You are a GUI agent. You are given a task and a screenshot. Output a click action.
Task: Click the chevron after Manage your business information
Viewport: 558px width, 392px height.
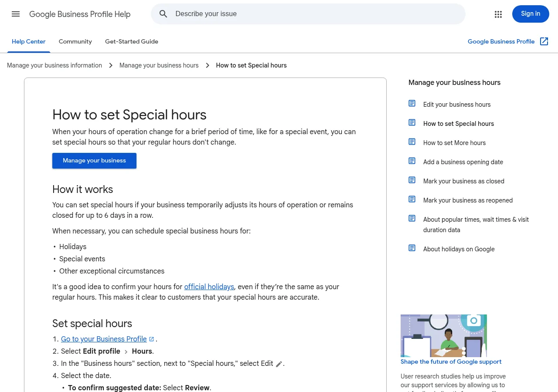coord(111,65)
